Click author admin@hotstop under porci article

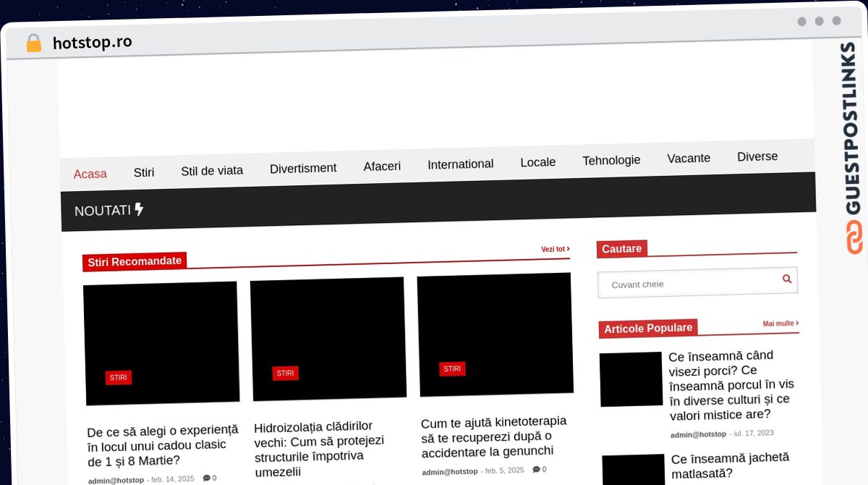click(x=698, y=434)
